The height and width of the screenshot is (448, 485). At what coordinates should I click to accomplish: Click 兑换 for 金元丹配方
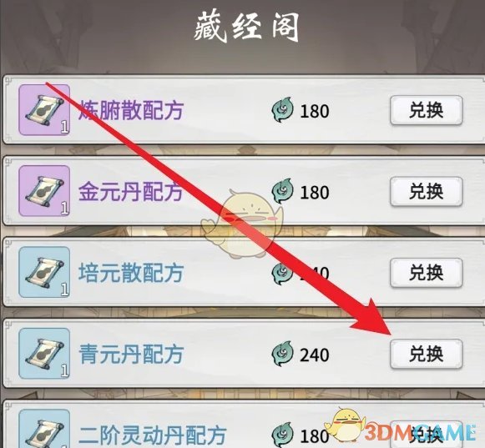click(x=427, y=192)
